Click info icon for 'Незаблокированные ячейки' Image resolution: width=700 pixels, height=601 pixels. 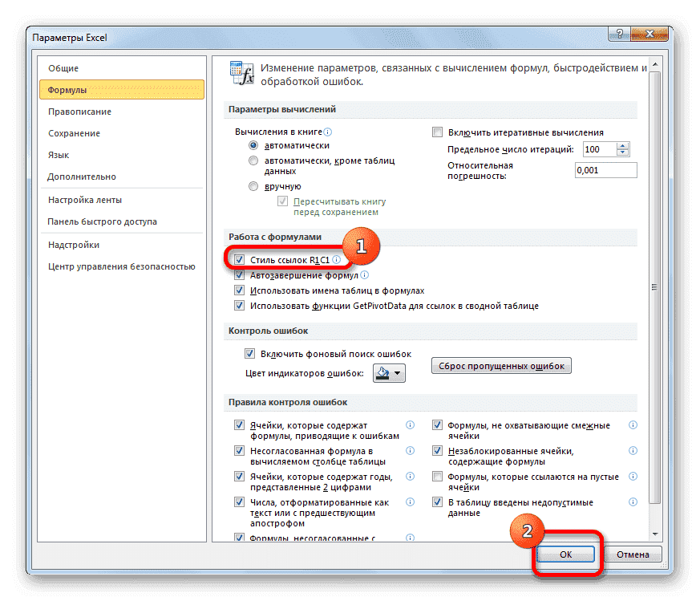pos(633,451)
